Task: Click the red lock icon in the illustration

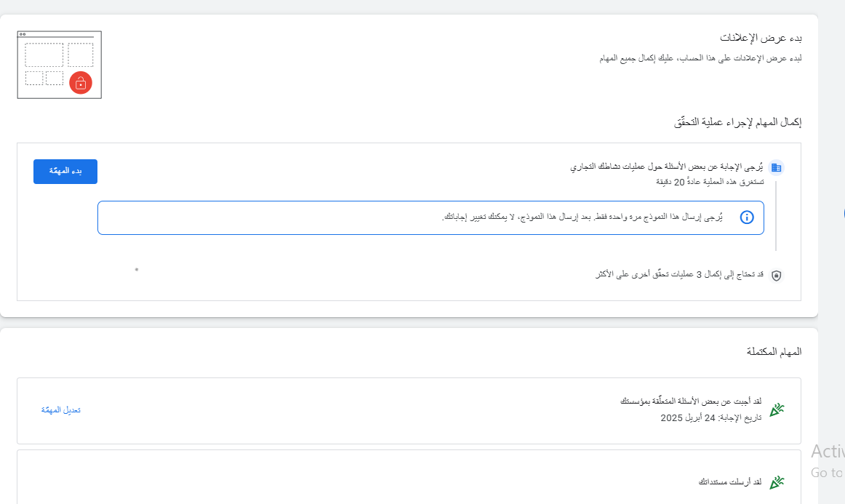Action: (81, 83)
